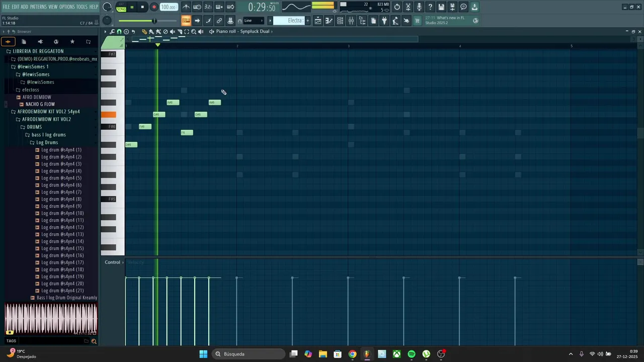Select sample Log drum @s4yn4 (5)

point(61,178)
